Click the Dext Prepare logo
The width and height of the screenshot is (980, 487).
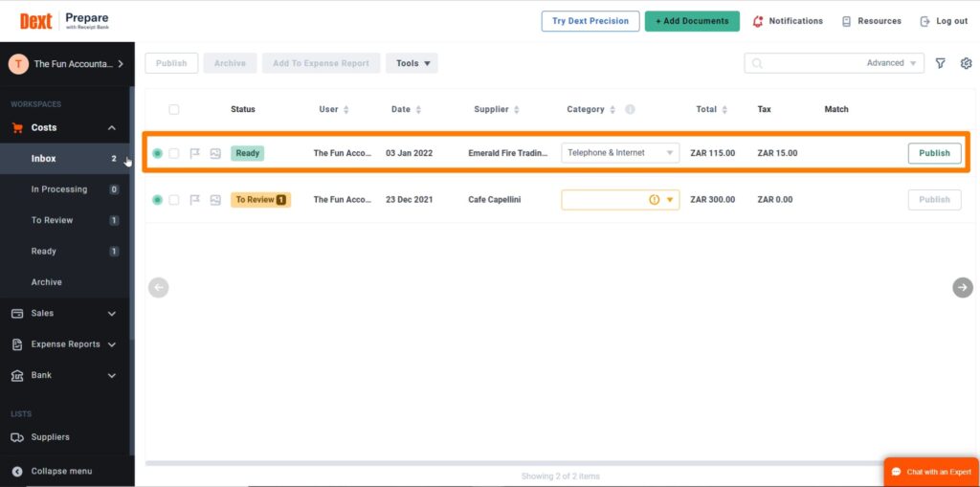pos(66,21)
